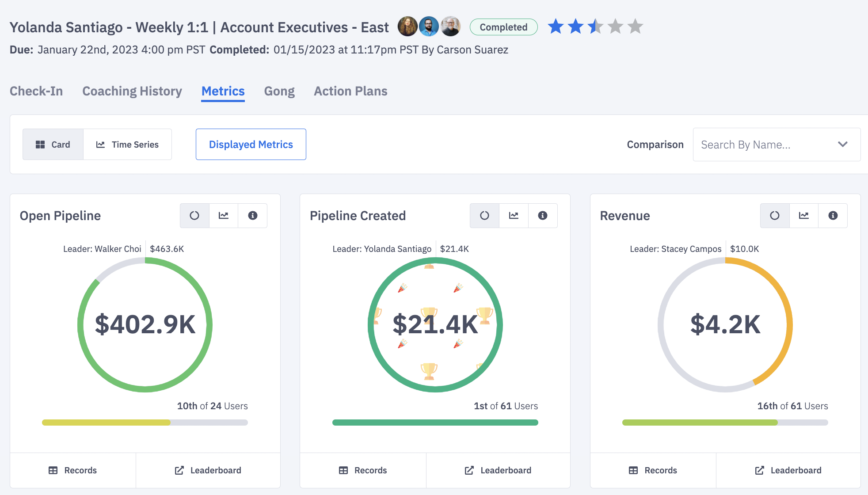
Task: Open time series chart for Pipeline Created
Action: pos(514,216)
